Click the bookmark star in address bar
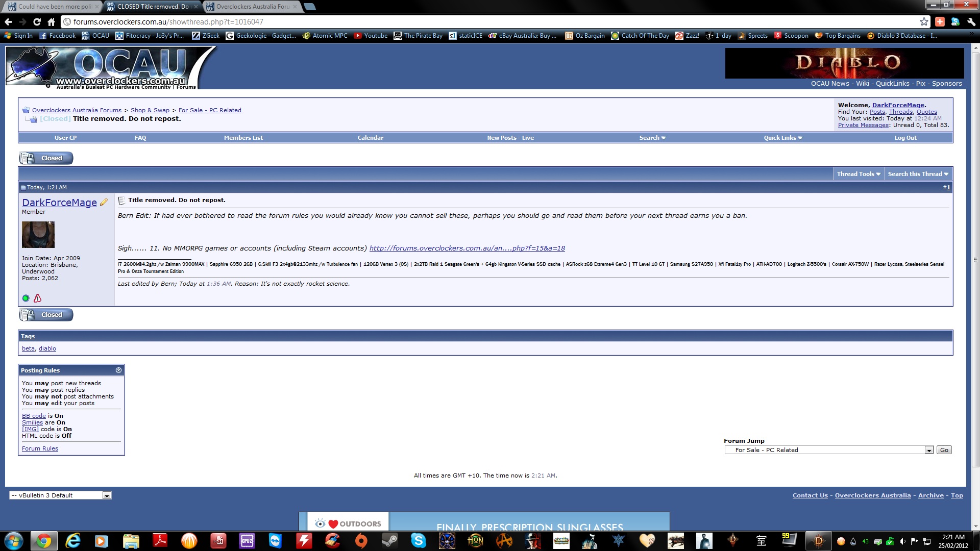This screenshot has height=551, width=980. (924, 21)
